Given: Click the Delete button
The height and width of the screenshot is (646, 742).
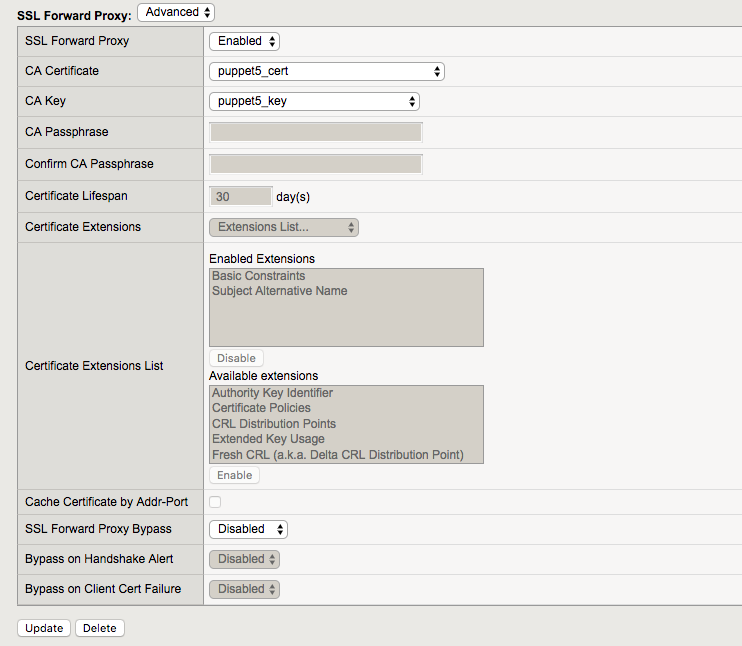Looking at the screenshot, I should [99, 628].
